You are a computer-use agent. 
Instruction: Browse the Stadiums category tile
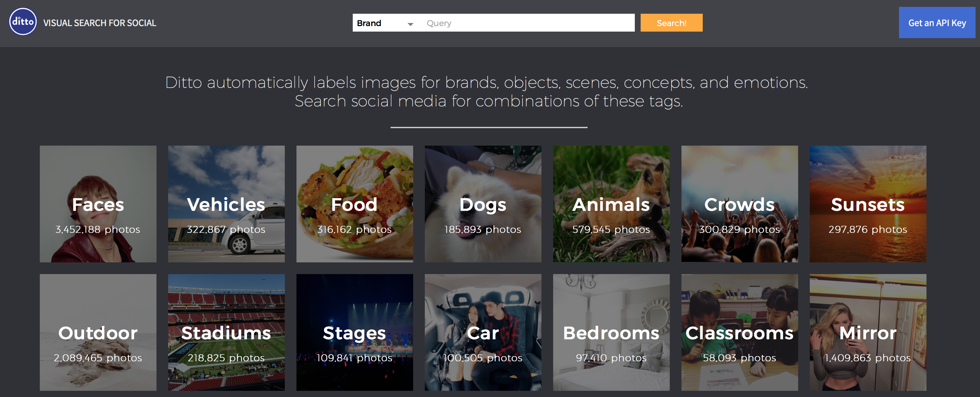(x=226, y=332)
